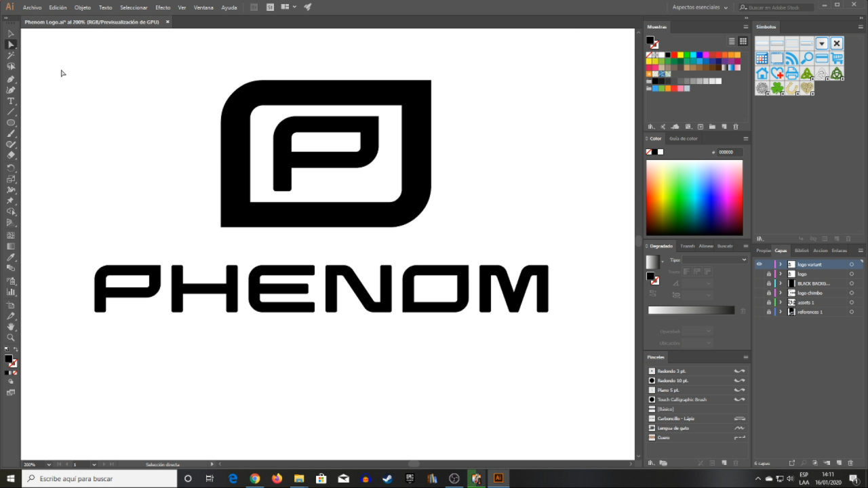
Task: Expand the BLACK BACKG... layer
Action: pyautogui.click(x=781, y=283)
